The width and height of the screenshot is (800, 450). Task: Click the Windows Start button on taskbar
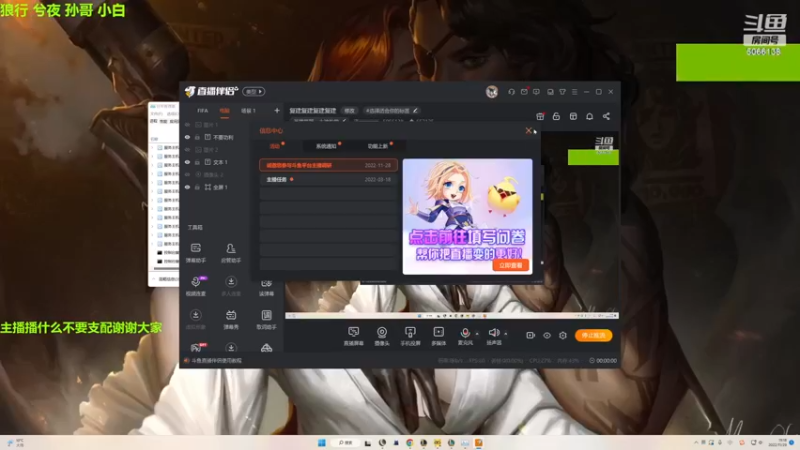[322, 443]
